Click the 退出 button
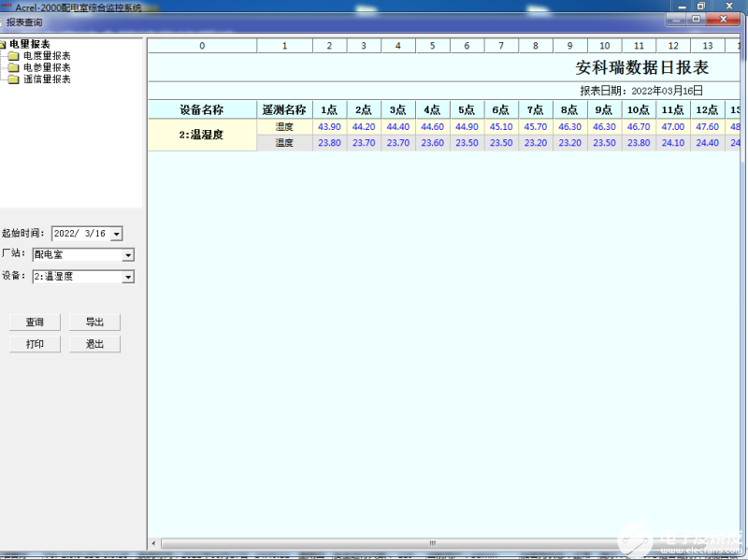This screenshot has width=748, height=560. [x=95, y=343]
